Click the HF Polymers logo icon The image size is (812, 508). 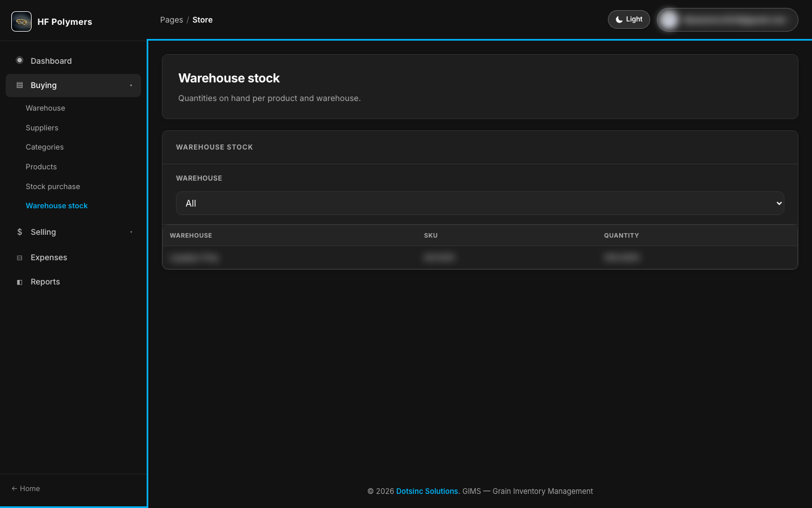[x=21, y=21]
